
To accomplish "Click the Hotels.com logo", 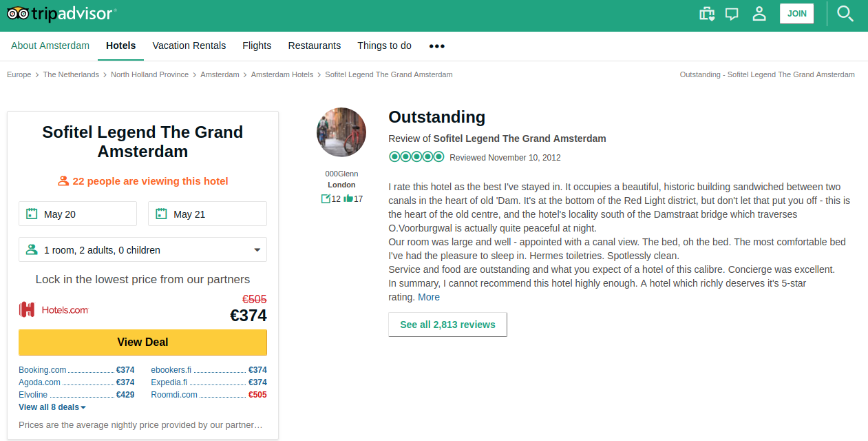I will [x=54, y=309].
